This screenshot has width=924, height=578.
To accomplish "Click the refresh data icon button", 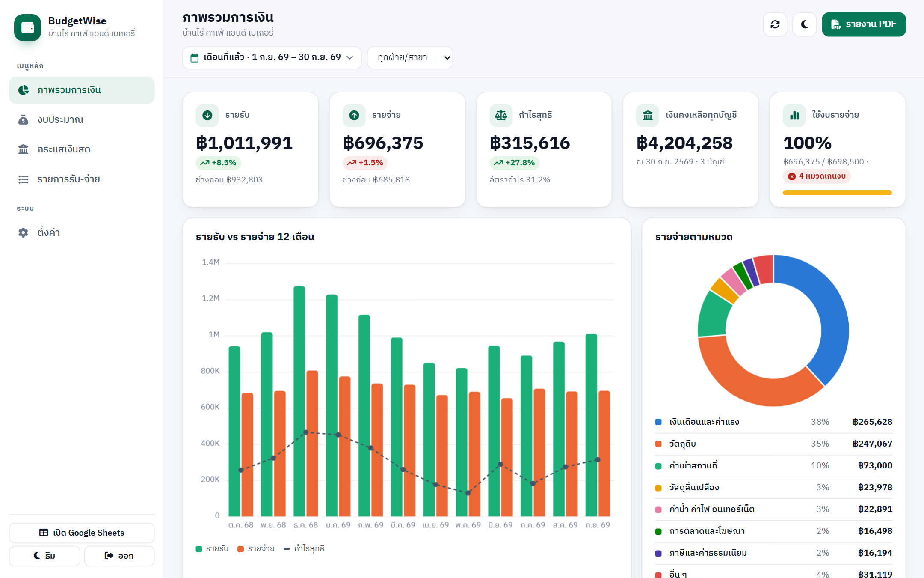I will 775,24.
